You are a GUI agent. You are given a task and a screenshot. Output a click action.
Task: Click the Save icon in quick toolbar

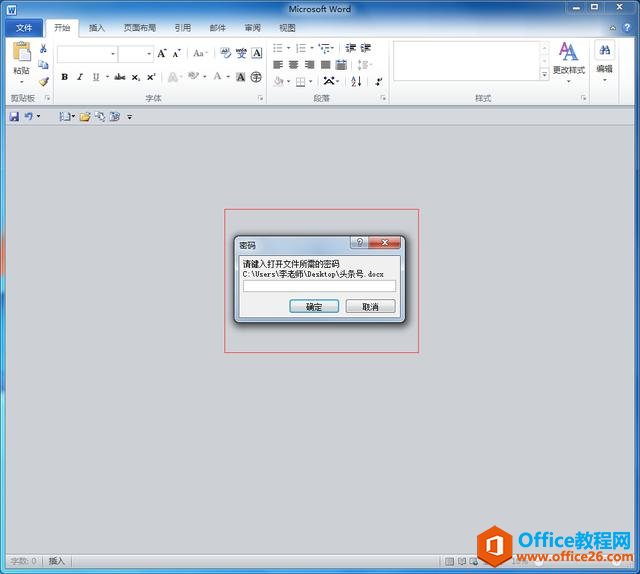[14, 117]
